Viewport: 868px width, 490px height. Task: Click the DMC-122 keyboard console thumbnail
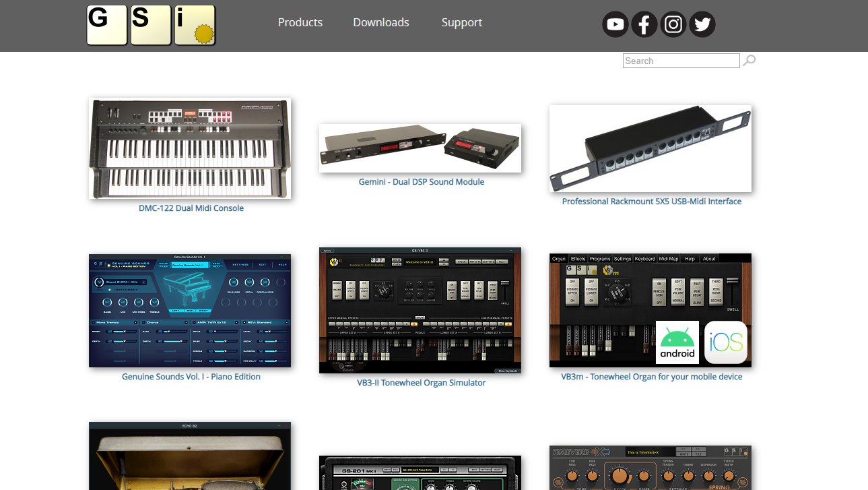[190, 148]
